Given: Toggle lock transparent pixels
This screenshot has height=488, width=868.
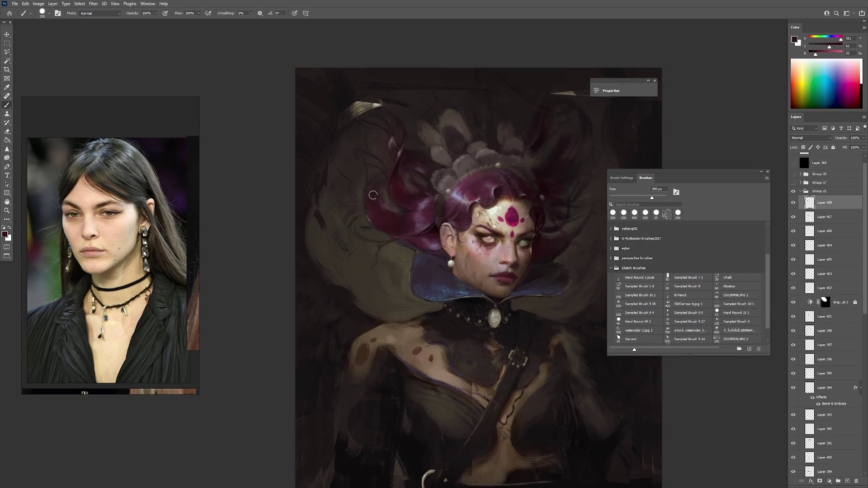Looking at the screenshot, I should click(803, 147).
